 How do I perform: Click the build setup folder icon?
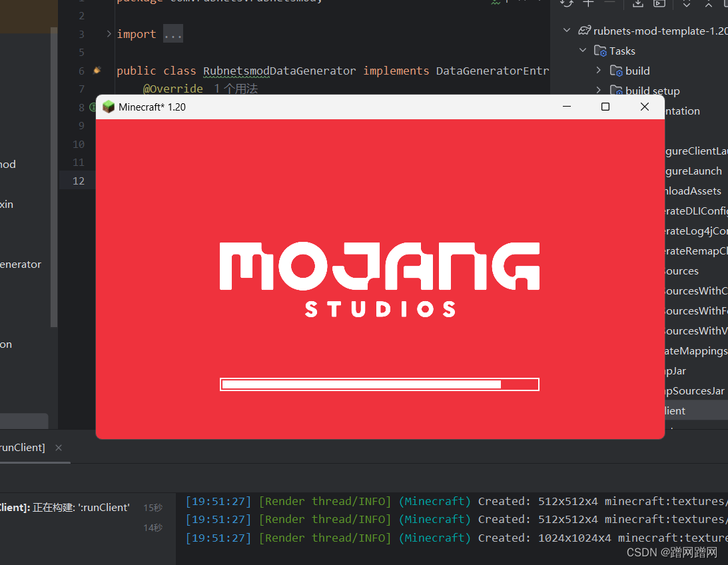[616, 91]
